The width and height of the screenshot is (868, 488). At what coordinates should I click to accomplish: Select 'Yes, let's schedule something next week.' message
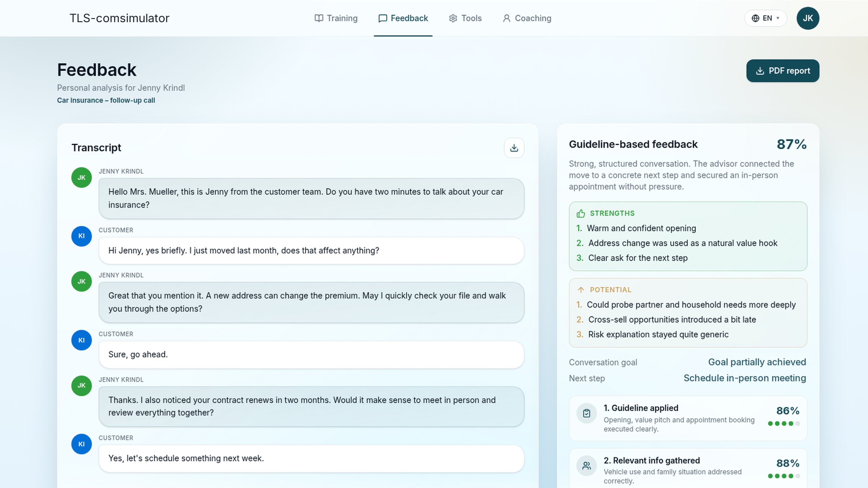pos(311,459)
